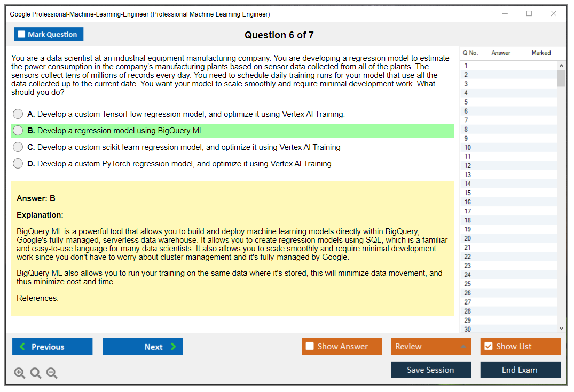Screen dimensions: 574x392
Task: Pick answer D custom PyTorch model
Action: [x=18, y=164]
